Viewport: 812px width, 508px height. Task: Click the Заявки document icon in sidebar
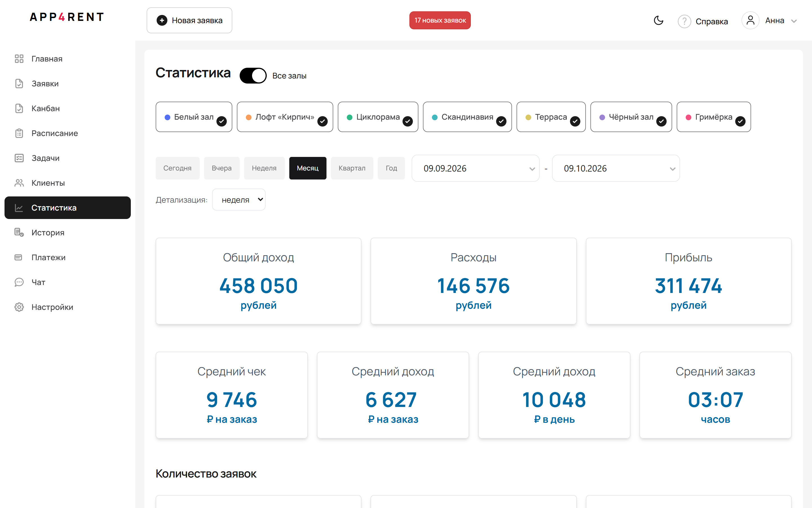[19, 84]
